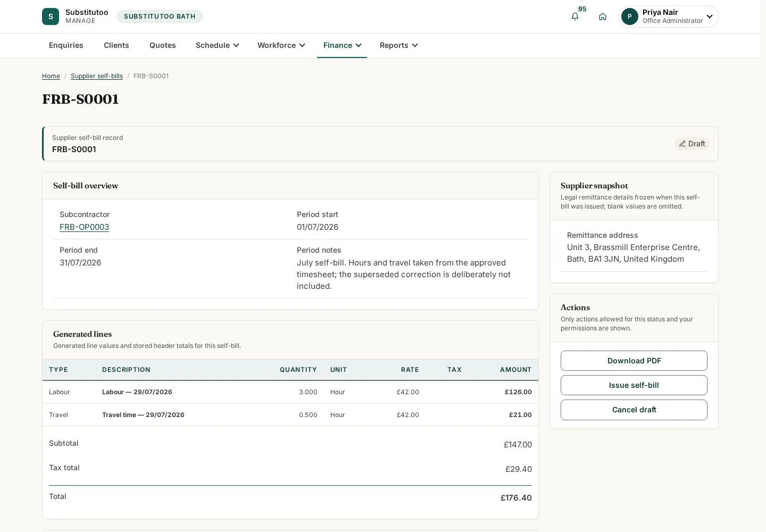The image size is (766, 532).
Task: Select the Labour — 29/07/2026 description
Action: pyautogui.click(x=137, y=392)
